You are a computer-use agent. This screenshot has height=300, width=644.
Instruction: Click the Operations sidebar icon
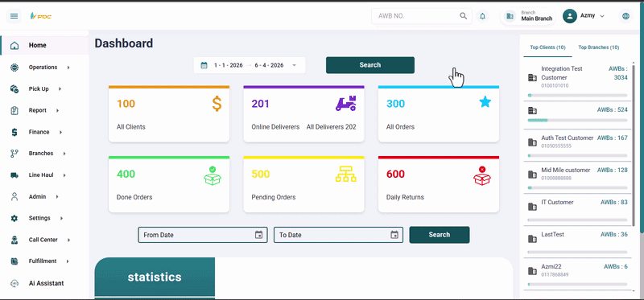point(14,68)
